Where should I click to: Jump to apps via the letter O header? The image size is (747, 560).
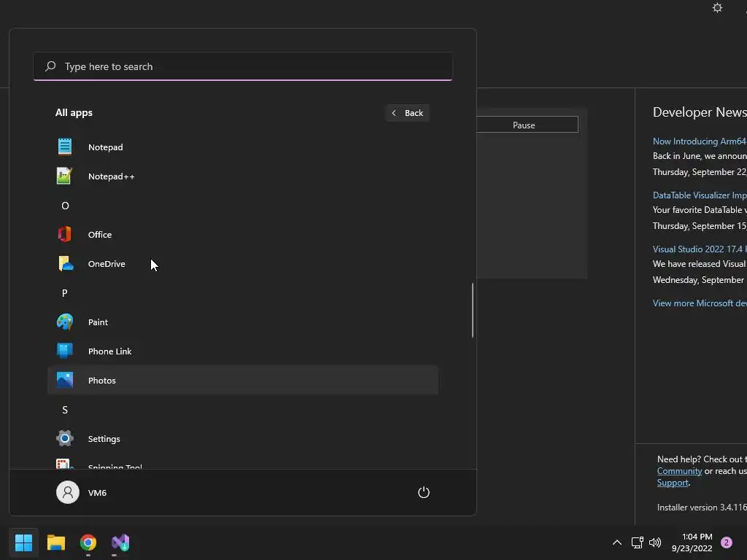pyautogui.click(x=65, y=205)
